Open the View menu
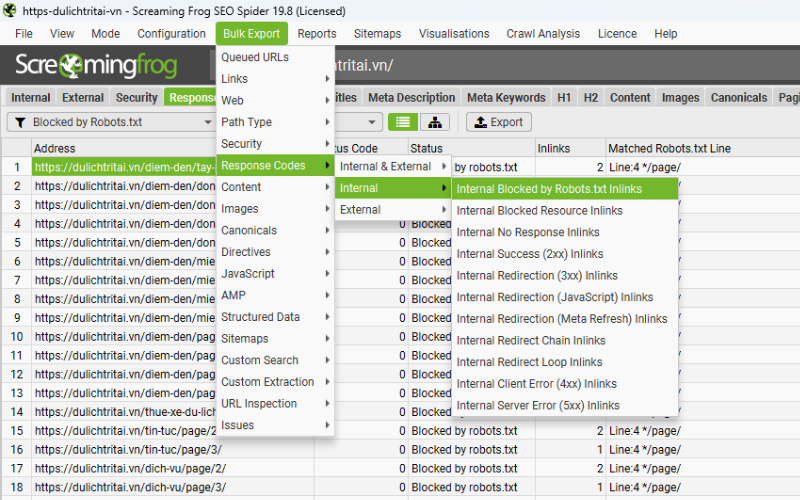Image resolution: width=800 pixels, height=500 pixels. 62,34
